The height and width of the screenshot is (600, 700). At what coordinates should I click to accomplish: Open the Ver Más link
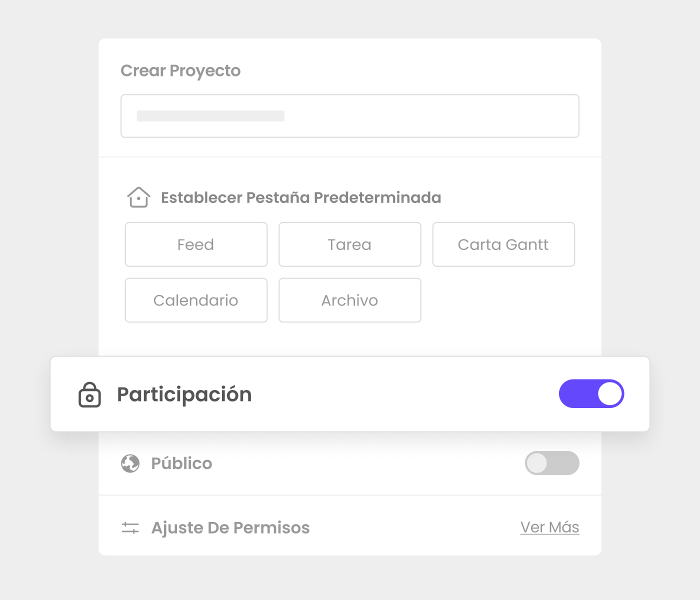549,527
